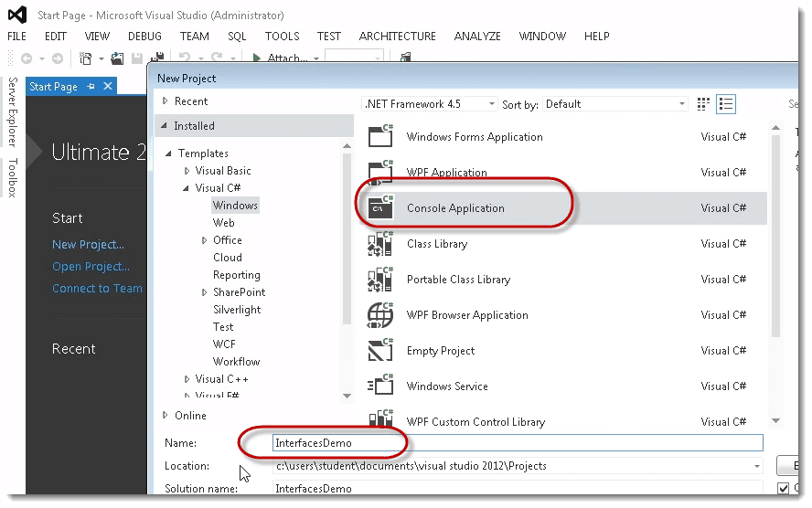
Task: Close the Start Page tab
Action: pyautogui.click(x=108, y=86)
